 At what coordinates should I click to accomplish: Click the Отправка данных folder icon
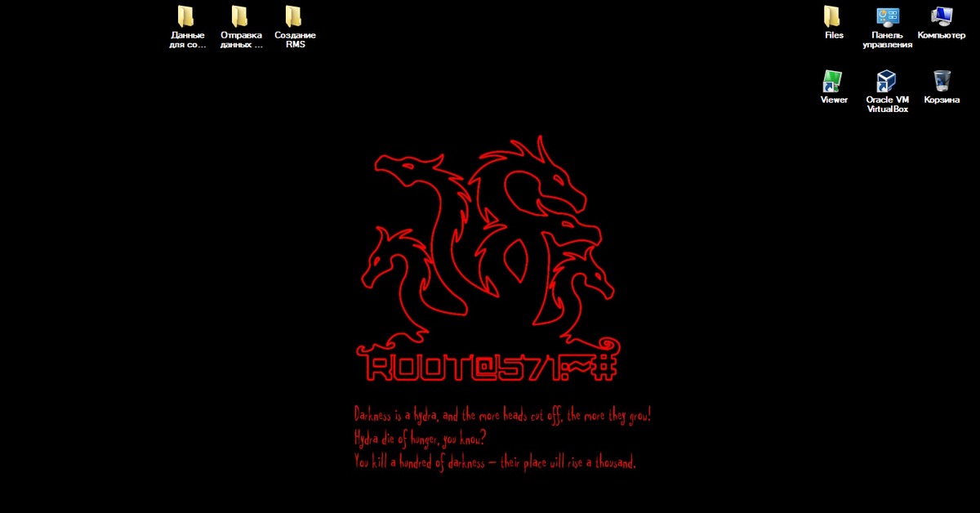point(240,16)
